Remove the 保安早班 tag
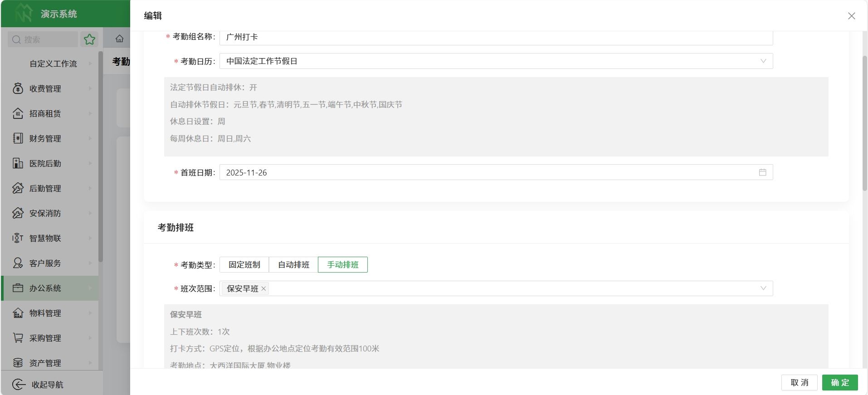The height and width of the screenshot is (395, 868). pyautogui.click(x=263, y=288)
